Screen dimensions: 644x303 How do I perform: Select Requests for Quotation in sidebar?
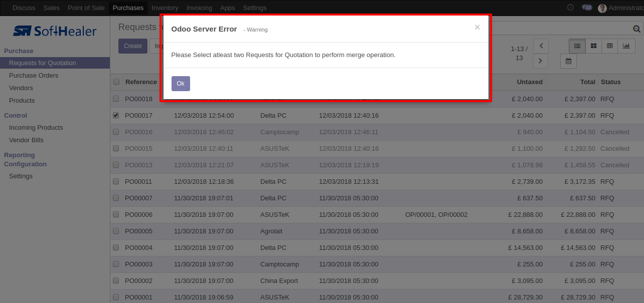(55, 63)
